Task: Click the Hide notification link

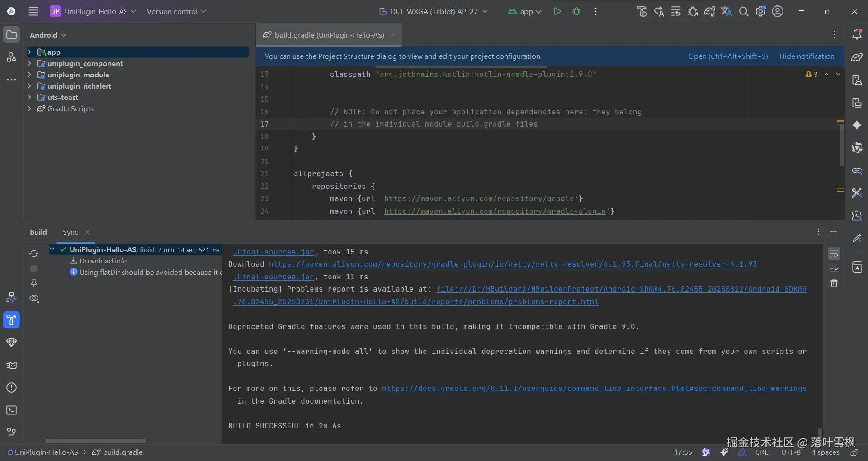Action: (807, 56)
